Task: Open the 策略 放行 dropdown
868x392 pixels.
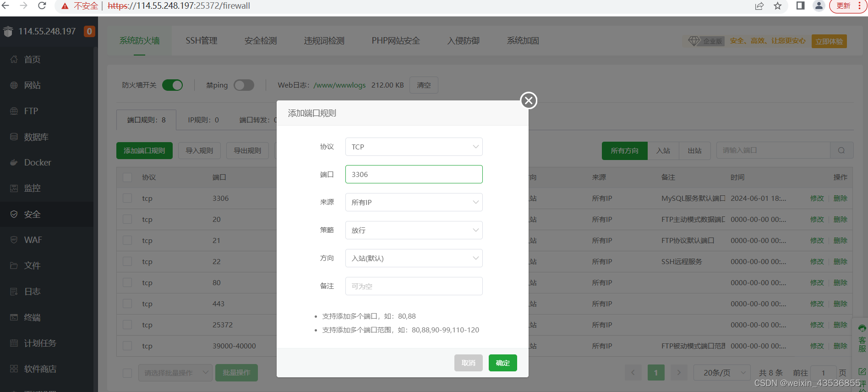Action: [414, 230]
